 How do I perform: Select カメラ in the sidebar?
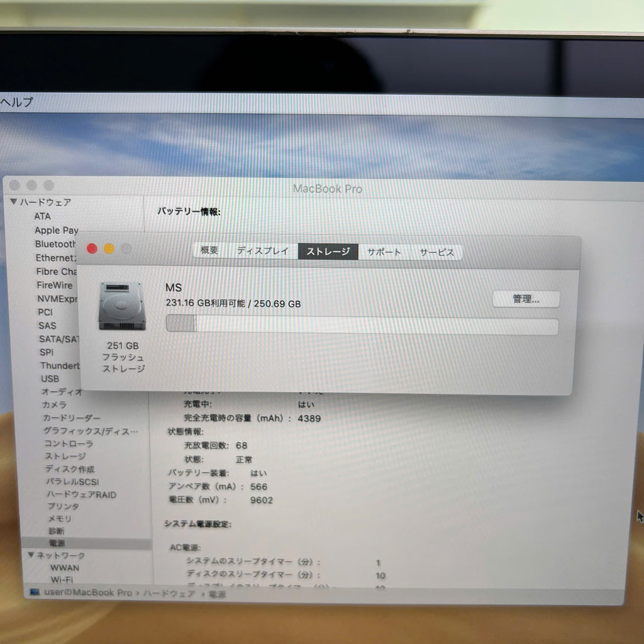pyautogui.click(x=54, y=404)
